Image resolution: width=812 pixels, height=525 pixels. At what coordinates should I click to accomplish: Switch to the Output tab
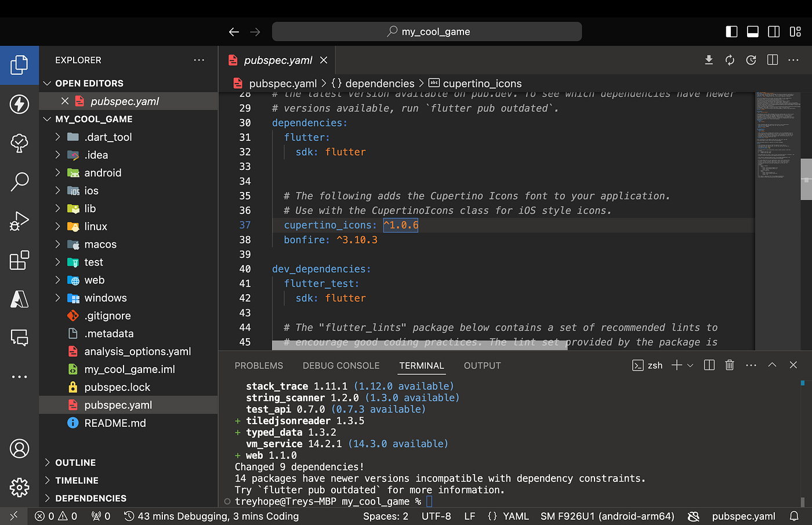tap(482, 365)
